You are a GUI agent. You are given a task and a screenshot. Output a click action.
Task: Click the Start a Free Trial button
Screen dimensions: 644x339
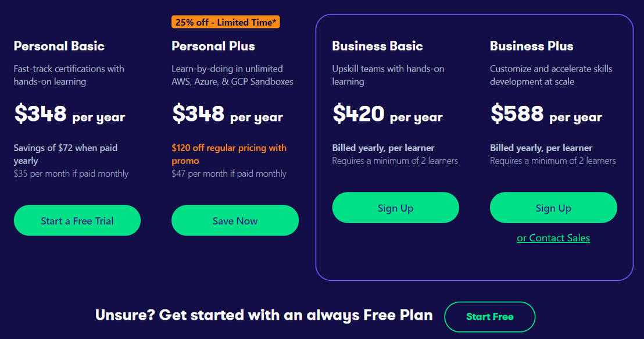[x=77, y=221]
